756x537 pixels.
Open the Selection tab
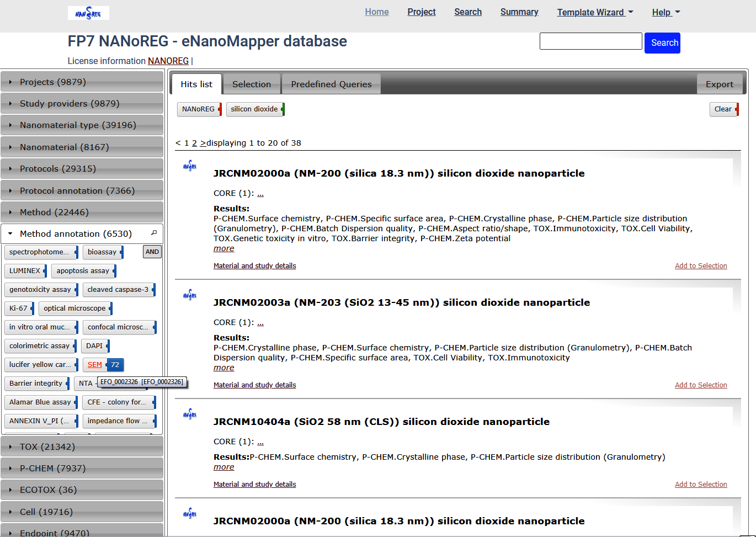pyautogui.click(x=251, y=84)
